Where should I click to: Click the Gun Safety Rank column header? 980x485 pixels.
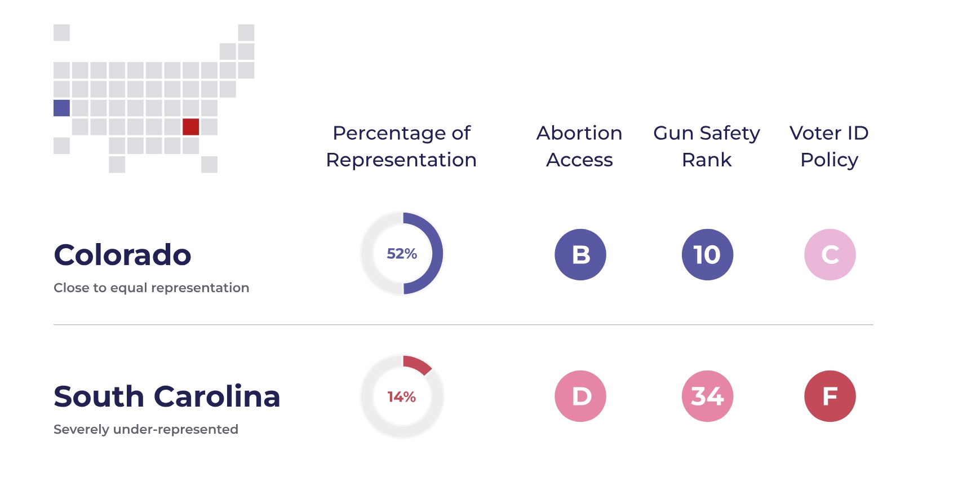coord(707,146)
